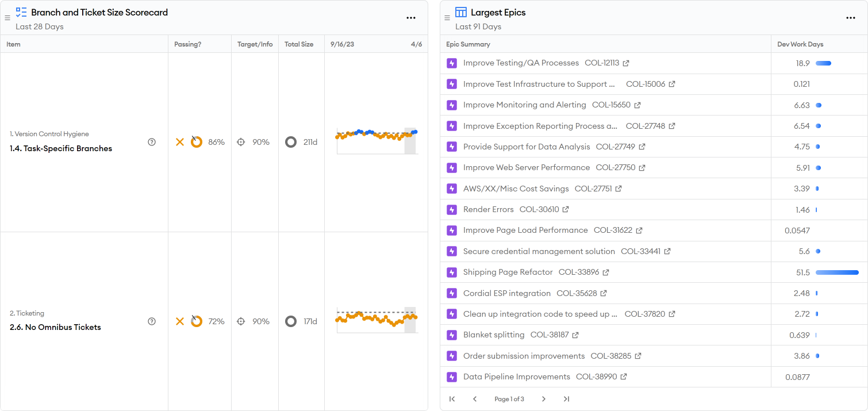Screen dimensions: 868x411
Task: Open the overflow menu on Largest Epics
Action: (x=851, y=17)
